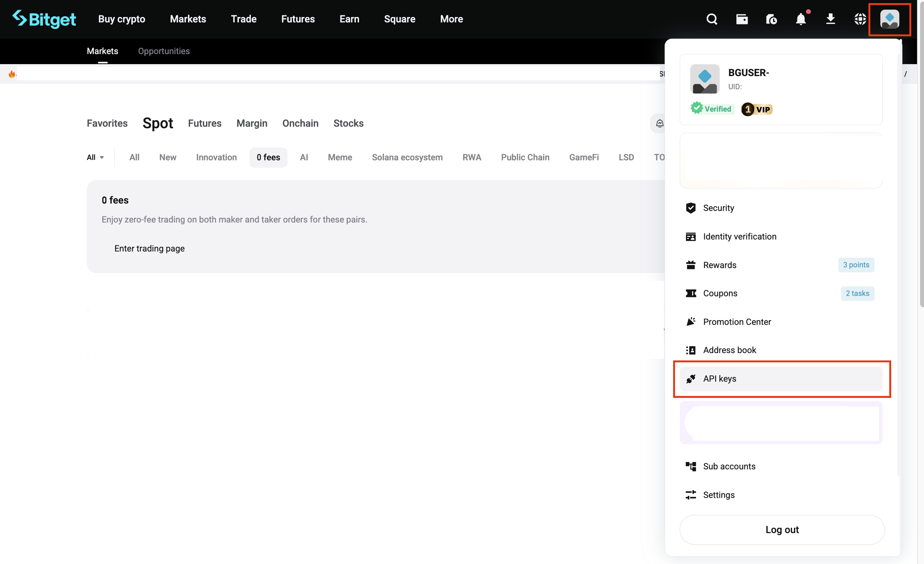
Task: Open the wallet assets icon
Action: (741, 19)
